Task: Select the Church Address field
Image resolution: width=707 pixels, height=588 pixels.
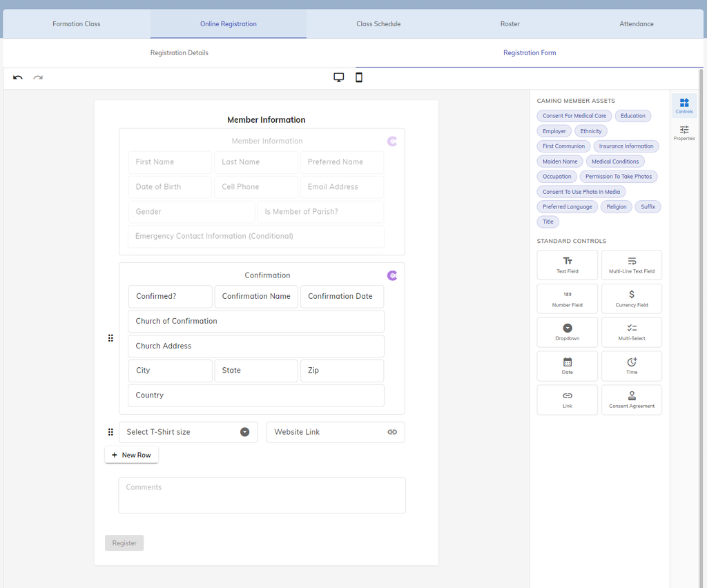Action: coord(256,346)
